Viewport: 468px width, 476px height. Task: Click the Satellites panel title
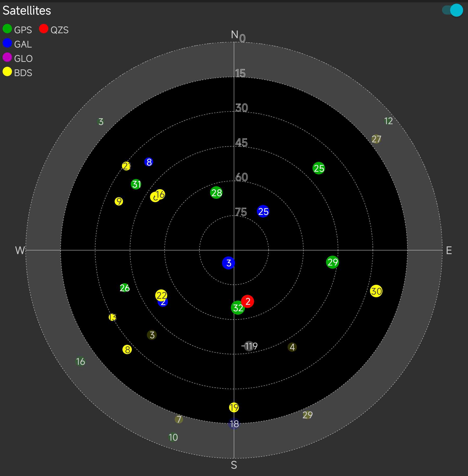[27, 11]
